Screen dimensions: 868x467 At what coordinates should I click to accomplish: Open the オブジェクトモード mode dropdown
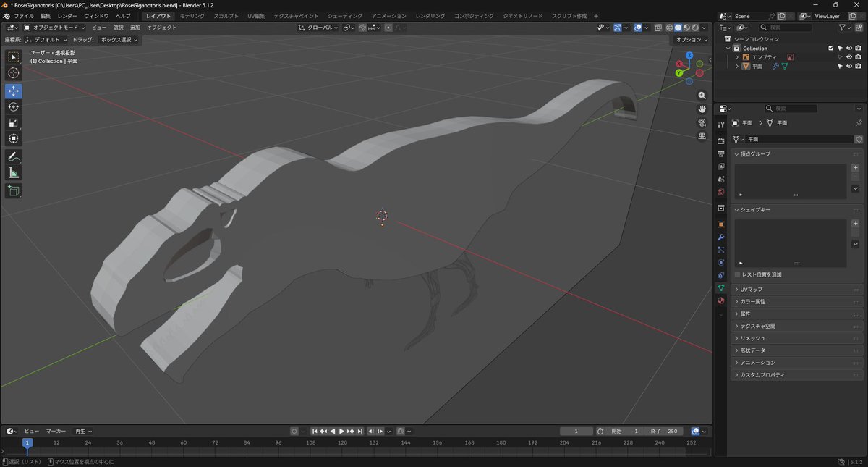coord(54,28)
